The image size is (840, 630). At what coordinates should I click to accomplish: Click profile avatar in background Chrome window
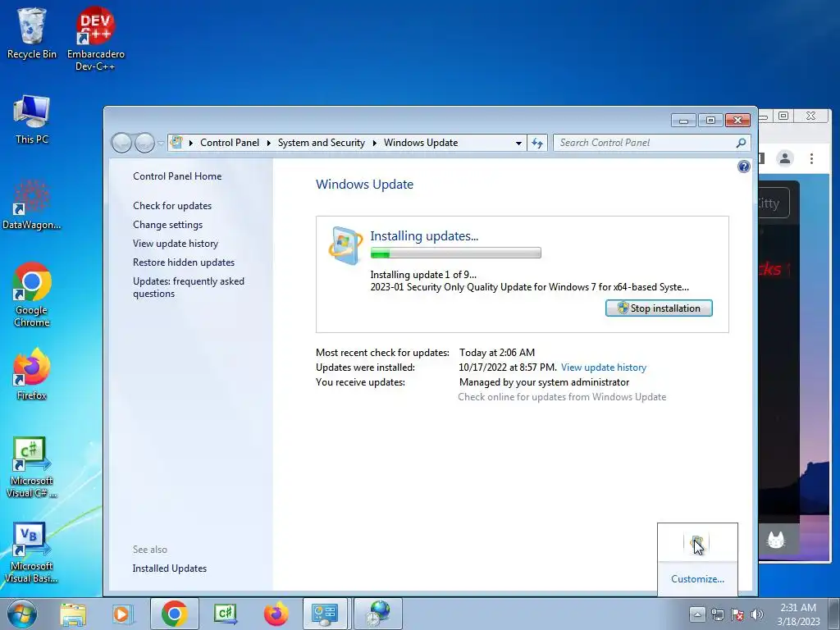point(785,158)
